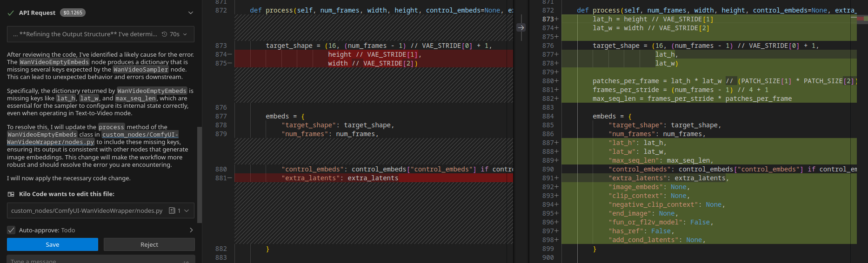Click max_seq_len code tag in message
The width and height of the screenshot is (868, 263).
coord(135,99)
